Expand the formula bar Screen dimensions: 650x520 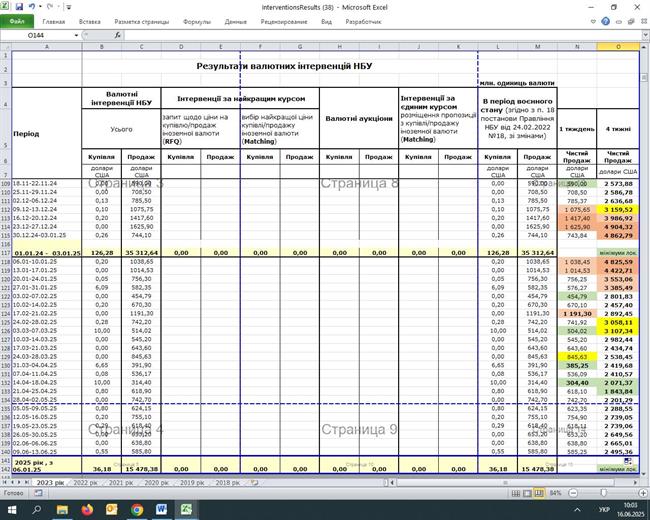(645, 36)
